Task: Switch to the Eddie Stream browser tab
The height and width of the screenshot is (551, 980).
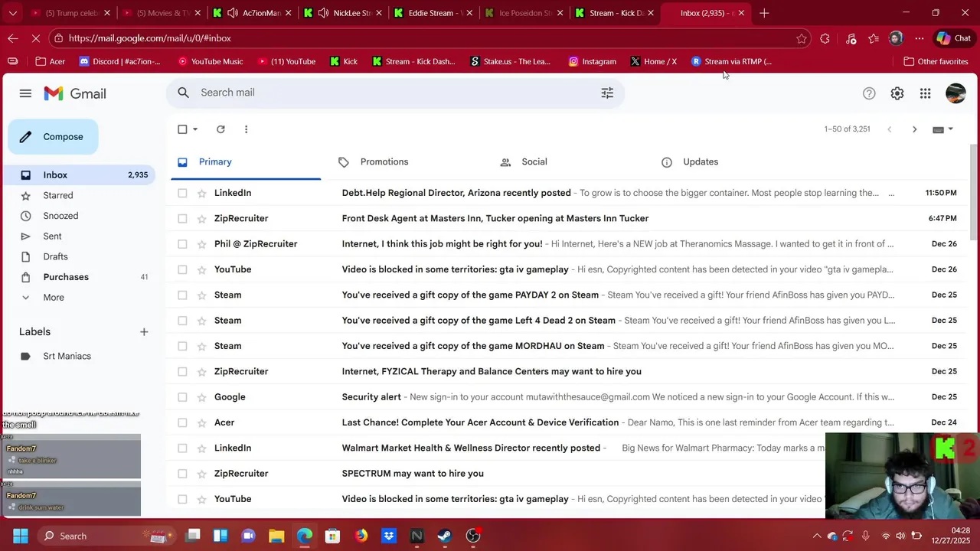Action: pos(433,13)
